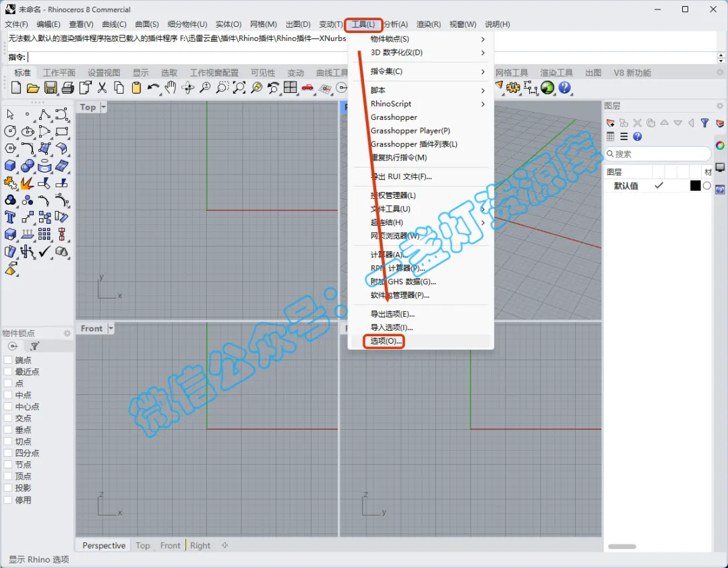Select the Polyline tool

tap(44, 114)
